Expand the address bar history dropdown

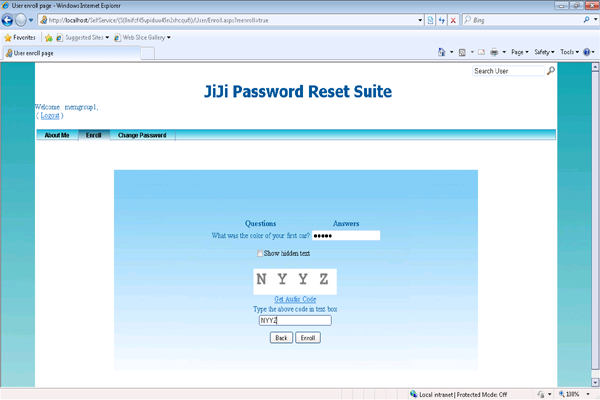tap(420, 20)
